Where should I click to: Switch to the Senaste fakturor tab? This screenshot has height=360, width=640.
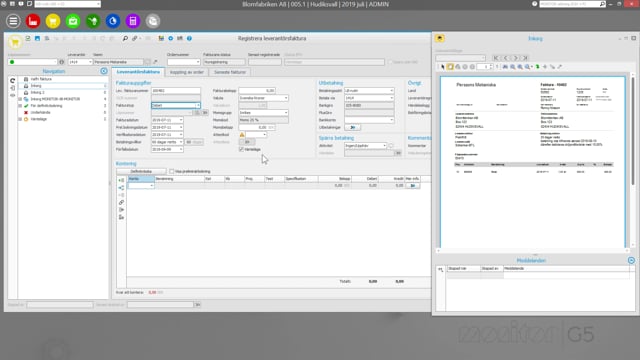[230, 72]
